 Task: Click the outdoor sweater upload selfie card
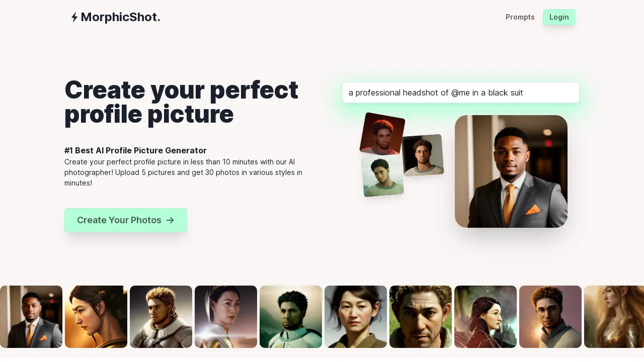coord(383,176)
